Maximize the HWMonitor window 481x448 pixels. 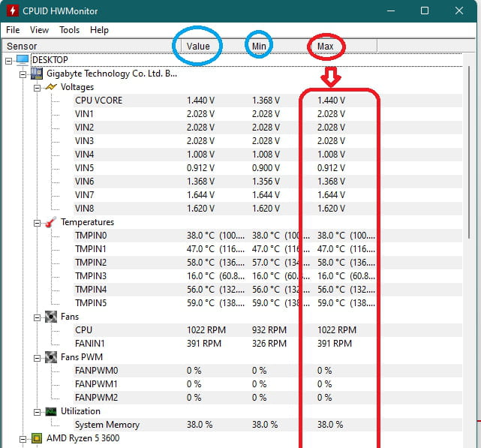[x=425, y=11]
